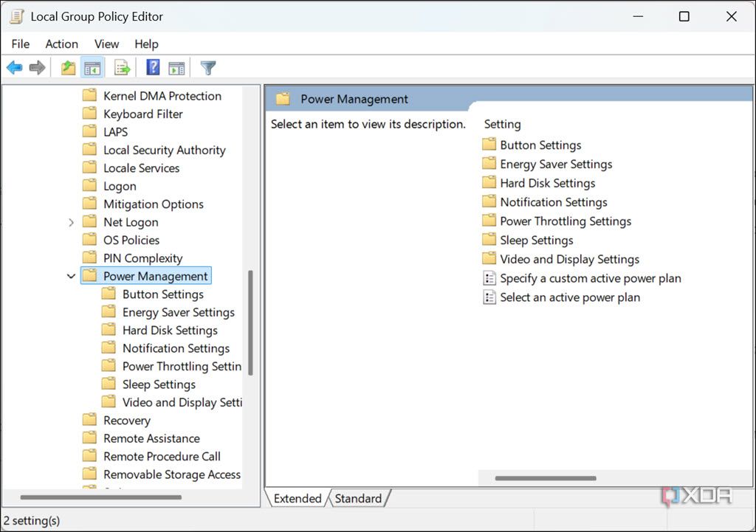Click folder icon of Video and Display Settings in right pane
This screenshot has height=532, width=756.
tap(489, 258)
